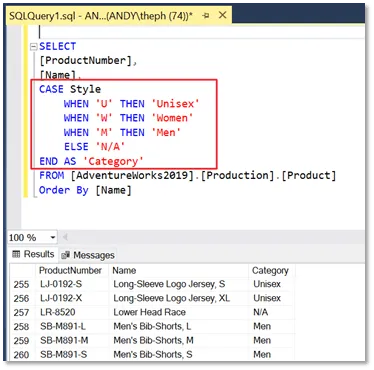
Task: Collapse the SELECT statement outline
Action: tap(33, 47)
